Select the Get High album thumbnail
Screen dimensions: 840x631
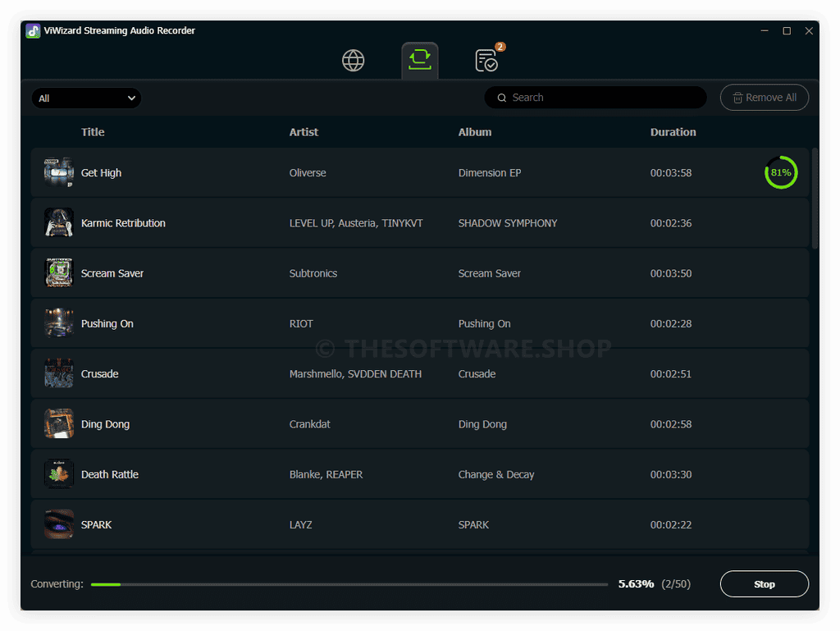click(59, 172)
